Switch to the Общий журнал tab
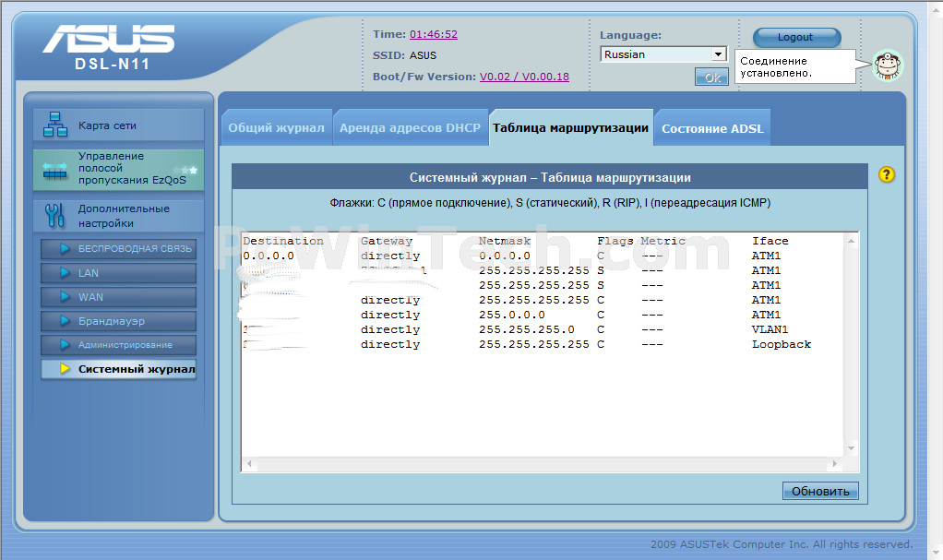943x560 pixels. tap(277, 127)
